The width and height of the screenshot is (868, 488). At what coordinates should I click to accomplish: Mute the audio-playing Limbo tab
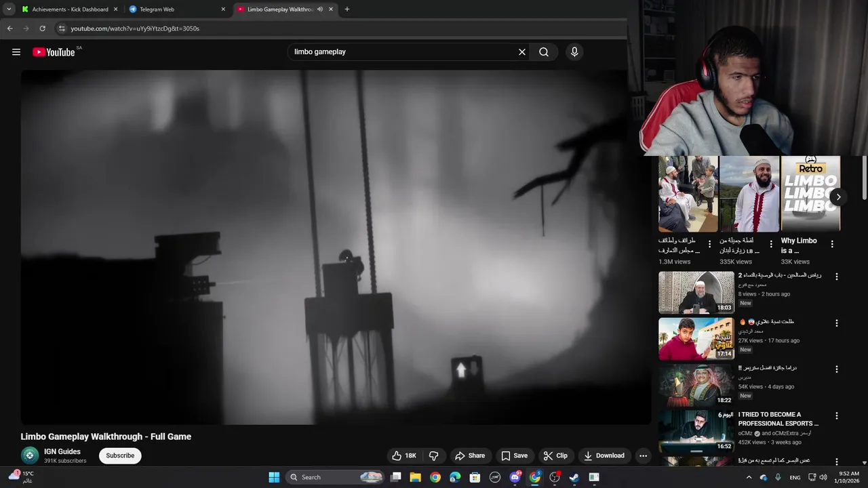pos(320,9)
